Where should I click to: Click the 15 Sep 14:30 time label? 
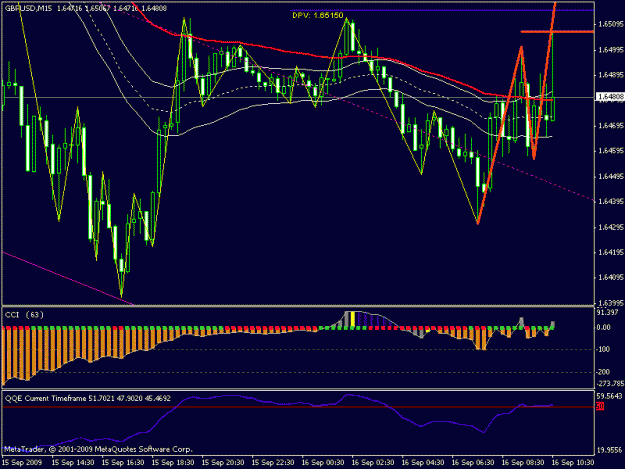pos(73,463)
